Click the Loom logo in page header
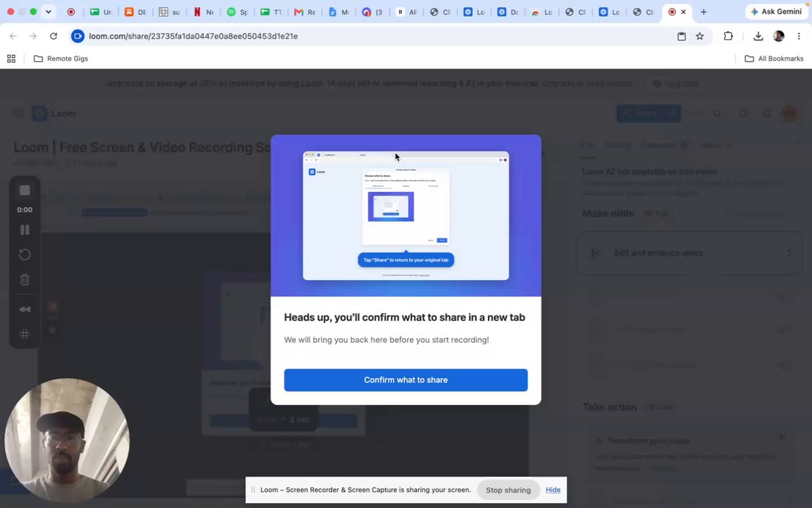The image size is (812, 508). pos(54,114)
